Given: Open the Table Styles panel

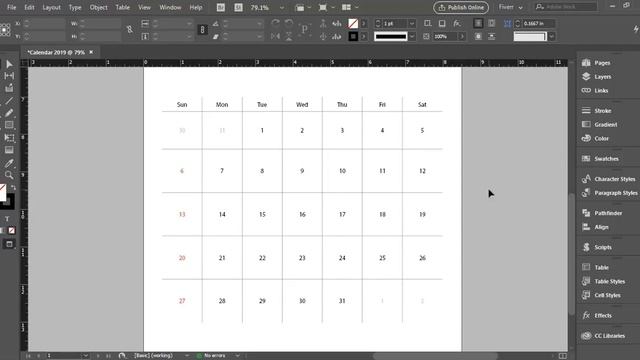Looking at the screenshot, I should click(609, 281).
